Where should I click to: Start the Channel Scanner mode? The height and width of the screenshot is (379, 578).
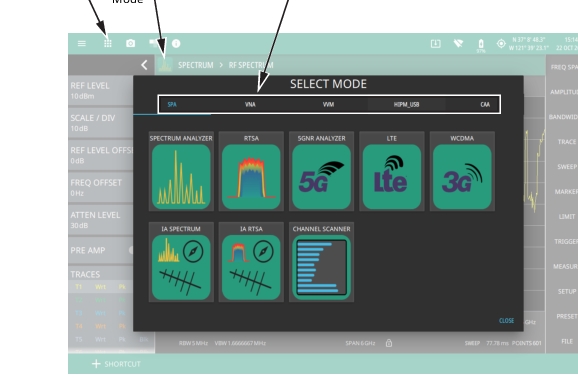point(321,267)
